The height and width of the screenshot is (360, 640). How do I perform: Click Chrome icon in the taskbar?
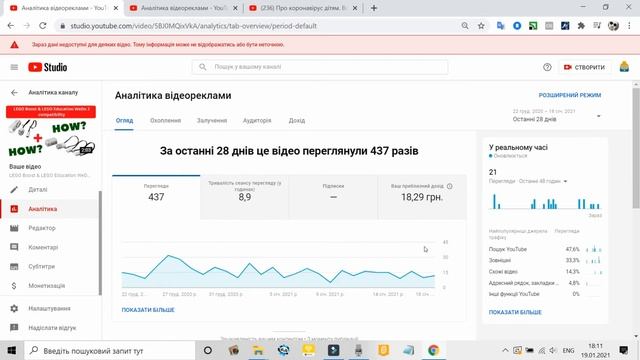[433, 350]
